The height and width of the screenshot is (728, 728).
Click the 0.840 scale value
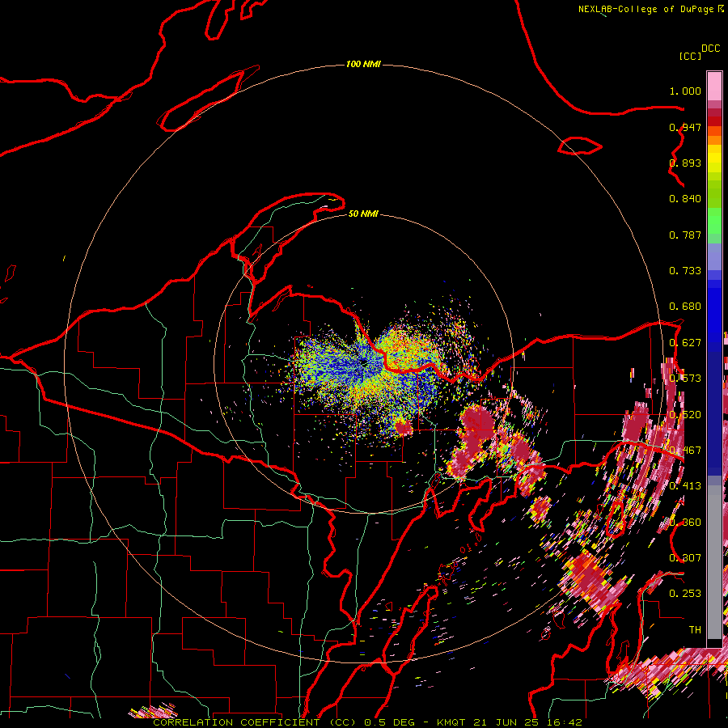pos(685,199)
